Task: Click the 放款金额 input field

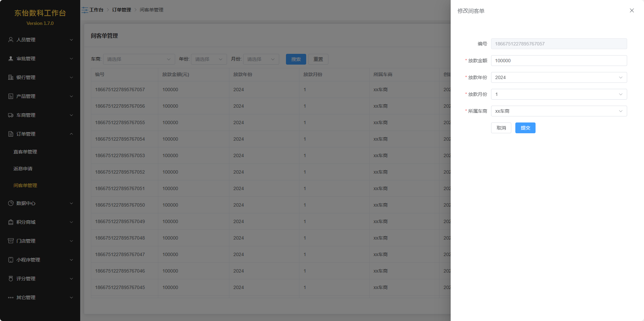Action: 558,61
